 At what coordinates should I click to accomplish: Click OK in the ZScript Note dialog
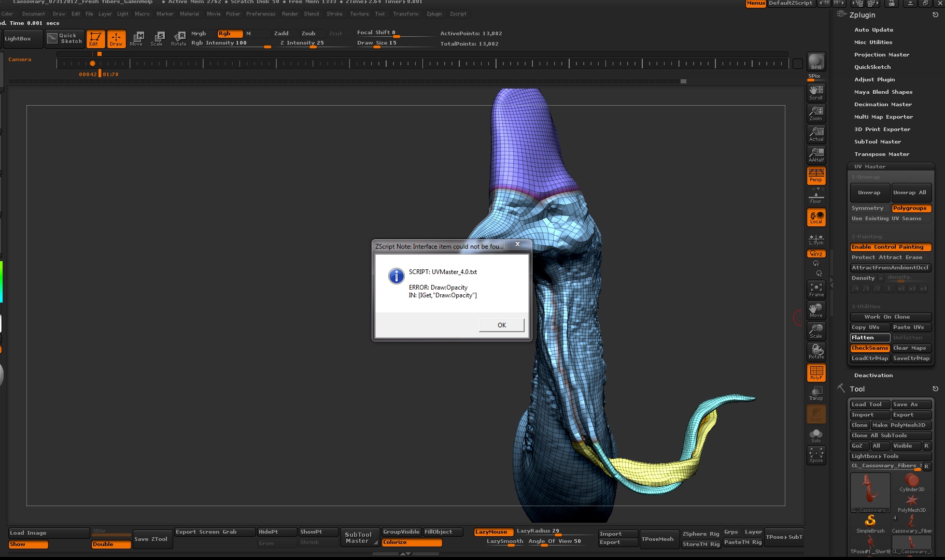[501, 325]
